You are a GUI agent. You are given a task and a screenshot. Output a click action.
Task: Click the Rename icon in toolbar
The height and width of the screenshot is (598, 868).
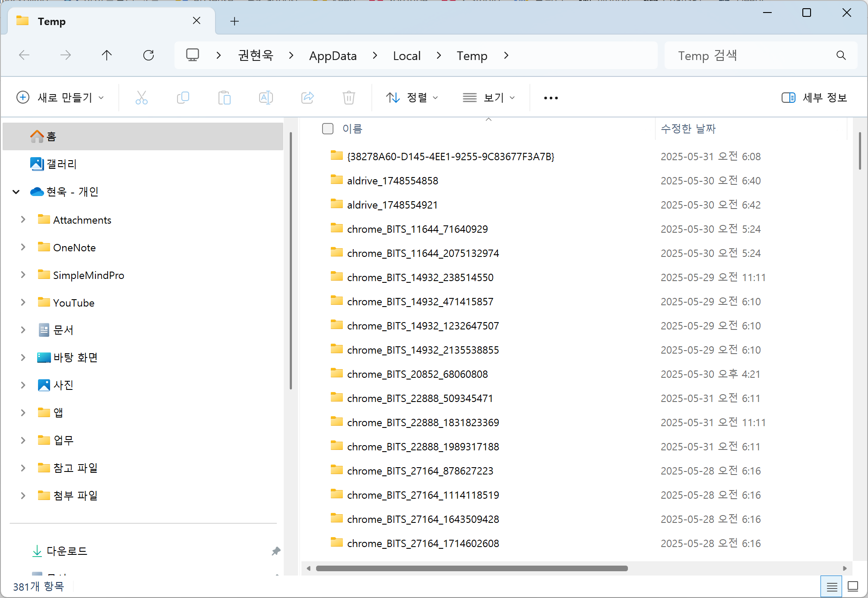click(266, 98)
